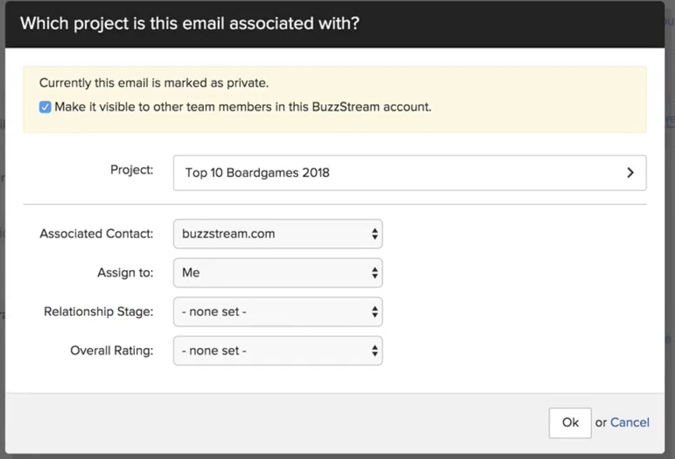Screen dimensions: 675x459
Task: Click the 'Overall Rating:' field label
Action: [x=112, y=351]
